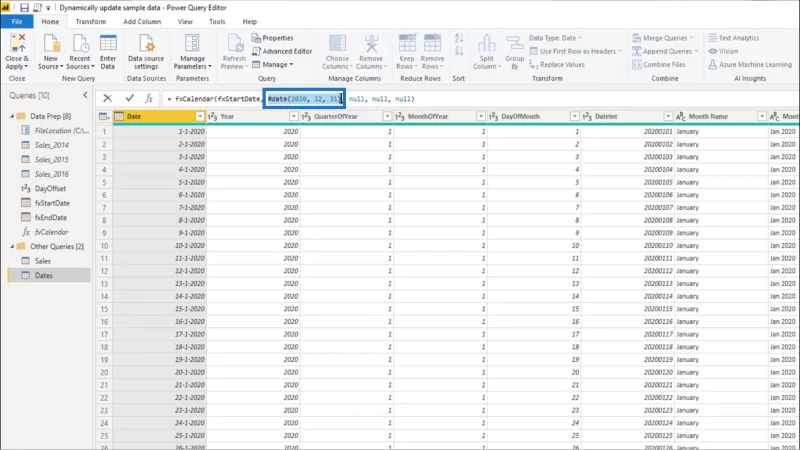Select the Sales query
Screen dimensions: 800x450
click(x=43, y=261)
